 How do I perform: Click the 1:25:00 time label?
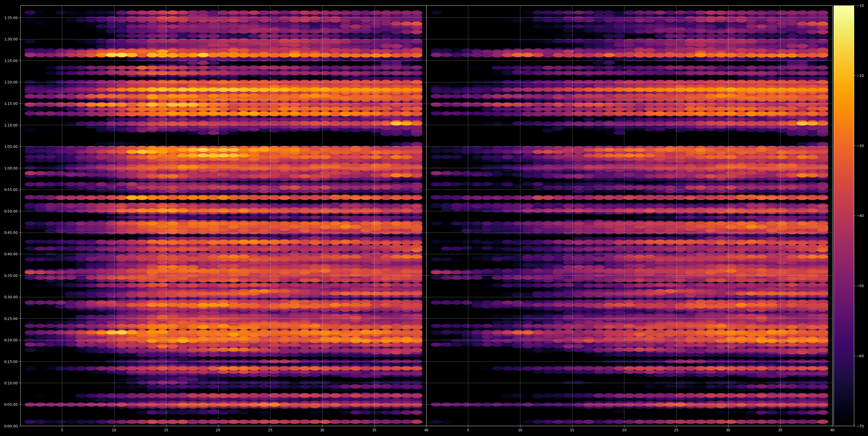pyautogui.click(x=11, y=61)
